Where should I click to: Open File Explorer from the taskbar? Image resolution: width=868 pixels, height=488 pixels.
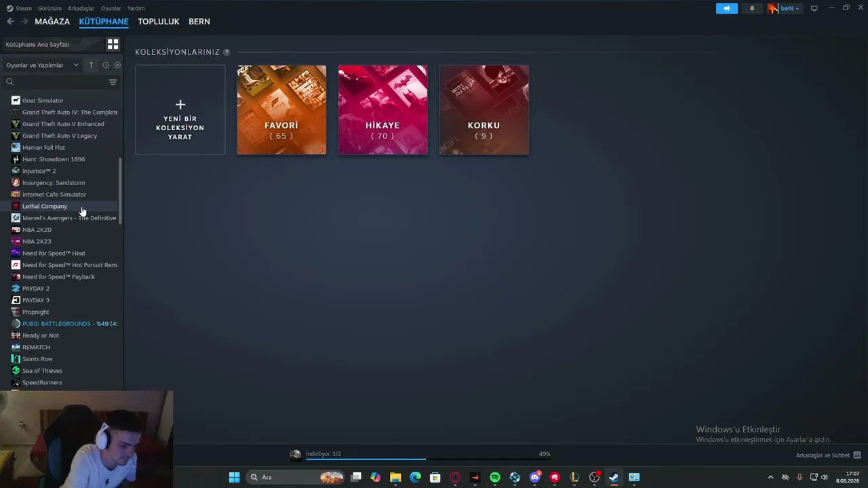coord(395,477)
